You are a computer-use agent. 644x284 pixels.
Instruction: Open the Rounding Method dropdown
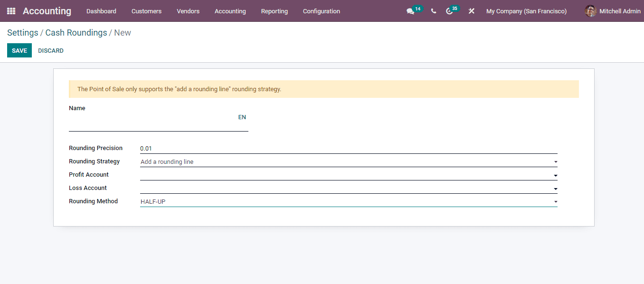(x=555, y=201)
